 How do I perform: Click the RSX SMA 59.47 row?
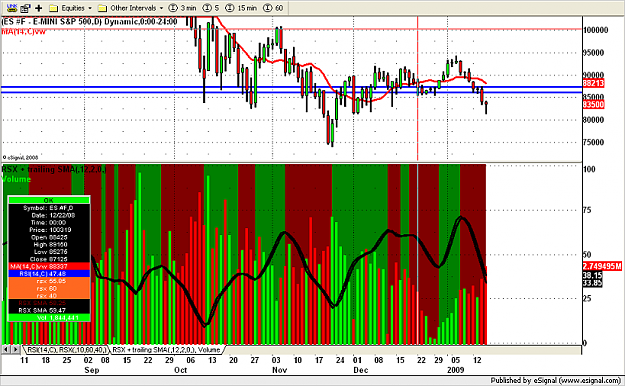(49, 310)
